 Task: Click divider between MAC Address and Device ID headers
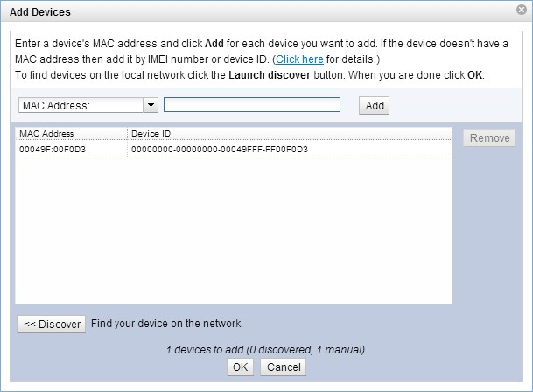point(126,134)
